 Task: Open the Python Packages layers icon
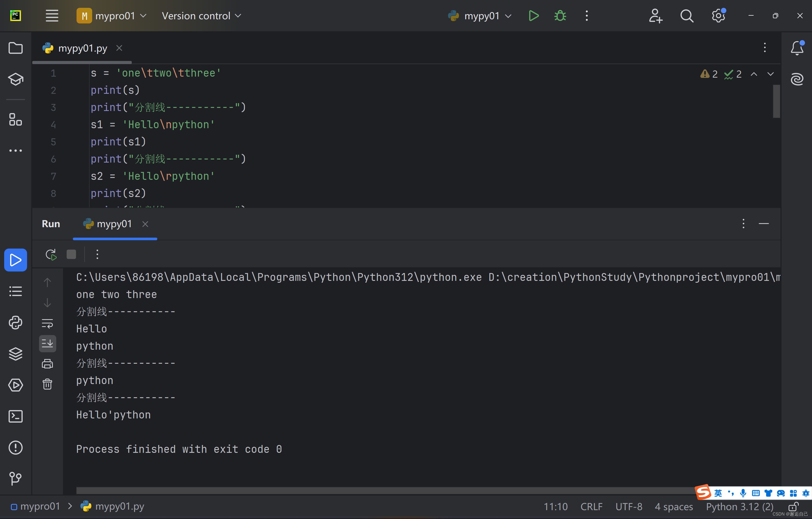pos(16,354)
